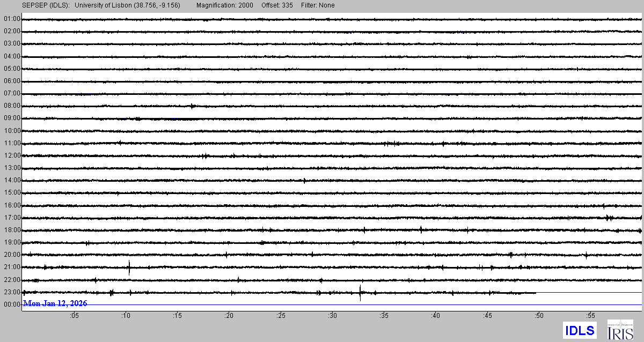Click the Magnification: 2000 header text

click(223, 5)
